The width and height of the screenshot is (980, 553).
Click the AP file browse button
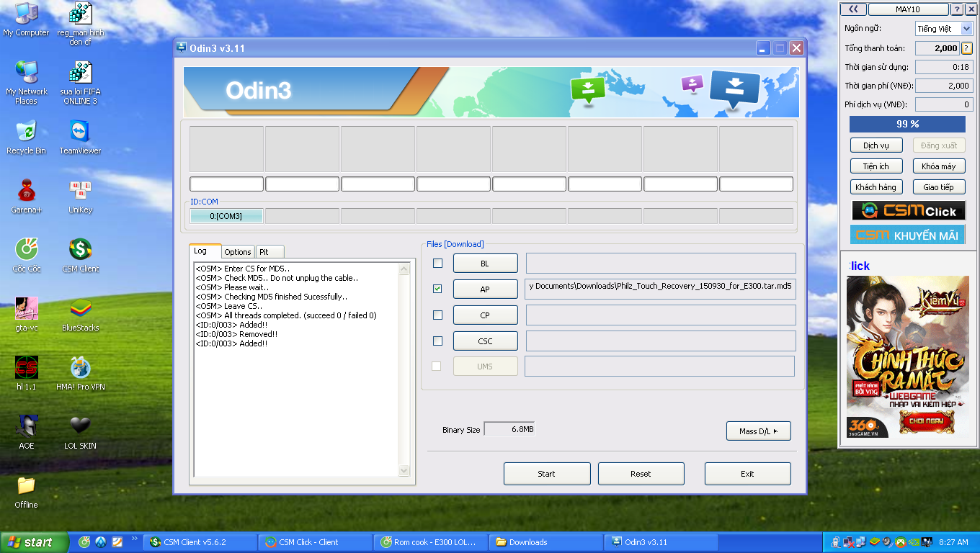coord(485,289)
